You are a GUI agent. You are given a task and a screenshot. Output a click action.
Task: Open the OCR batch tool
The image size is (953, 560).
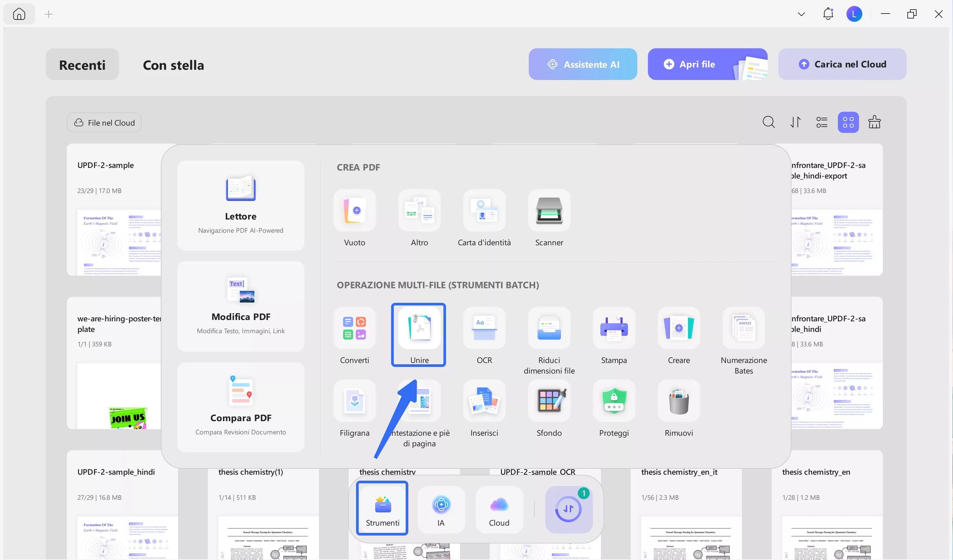coord(484,329)
